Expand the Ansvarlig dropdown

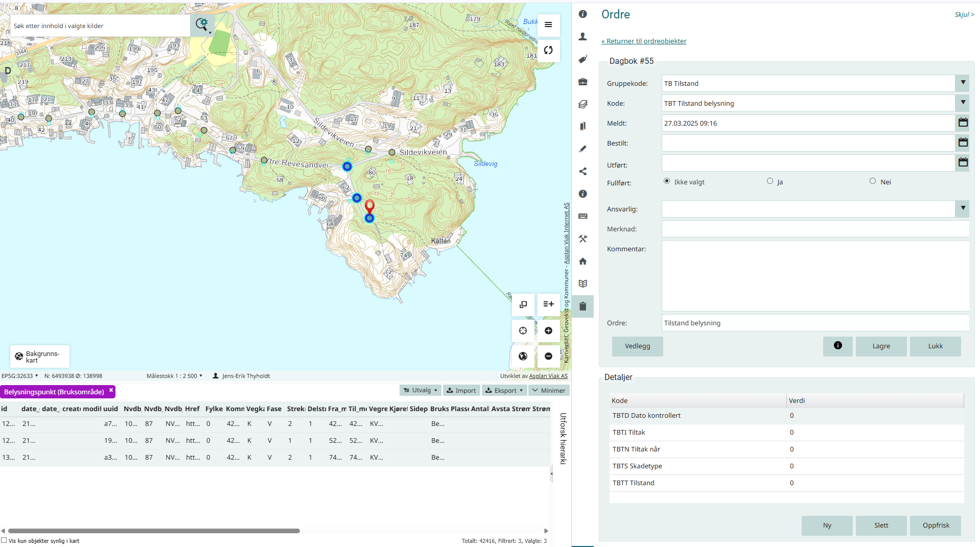click(963, 208)
